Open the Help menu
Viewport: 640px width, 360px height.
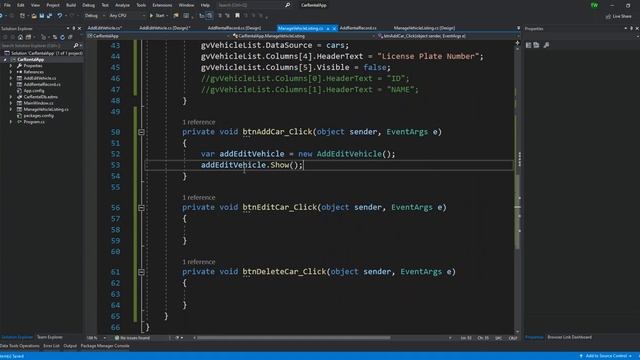tap(205, 5)
